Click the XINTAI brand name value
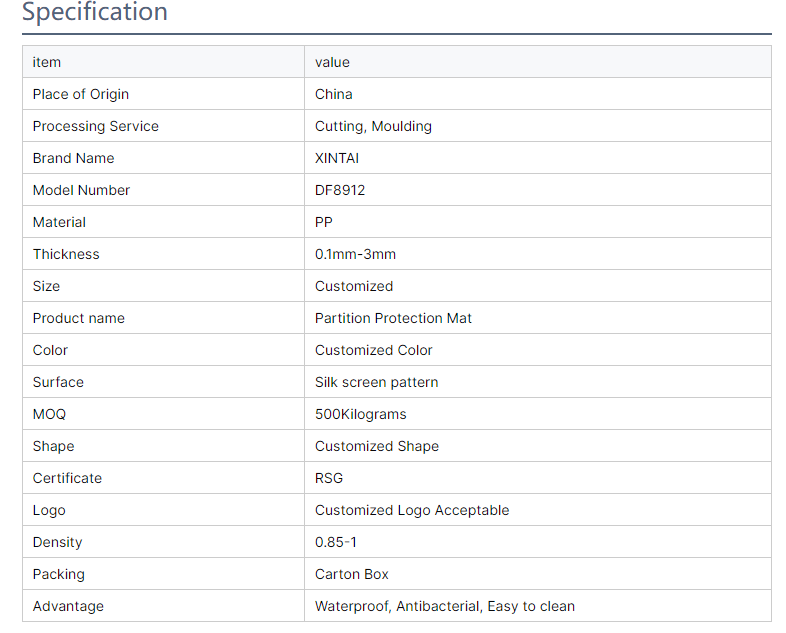This screenshot has width=786, height=633. pyautogui.click(x=337, y=158)
